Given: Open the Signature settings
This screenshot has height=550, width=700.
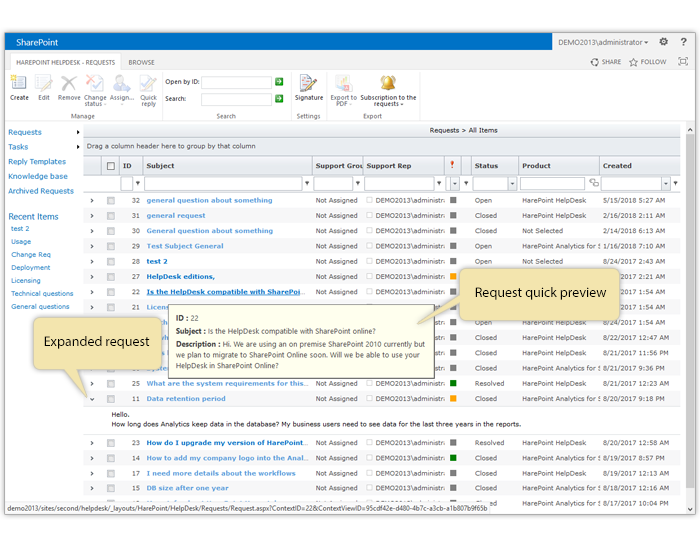Looking at the screenshot, I should (x=309, y=86).
